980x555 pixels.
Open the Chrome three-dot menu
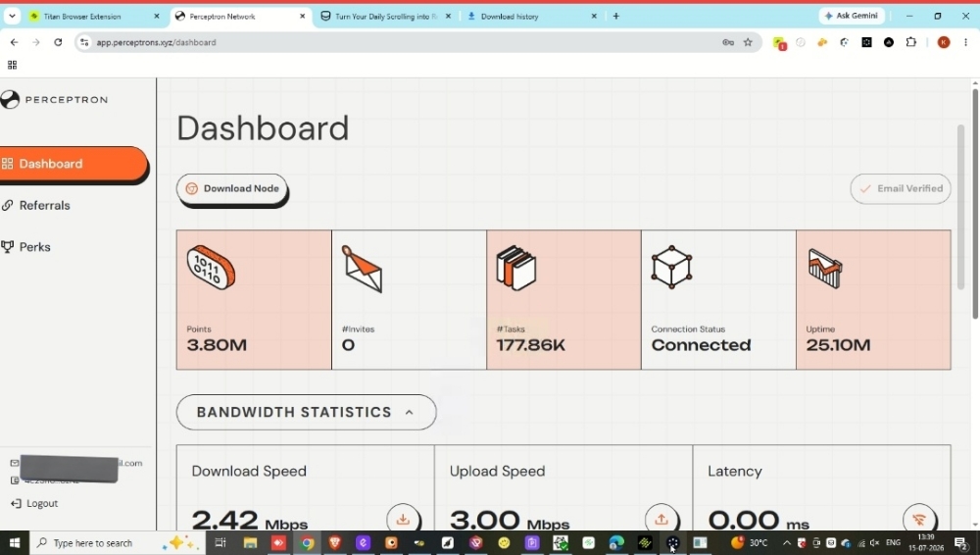pos(965,42)
